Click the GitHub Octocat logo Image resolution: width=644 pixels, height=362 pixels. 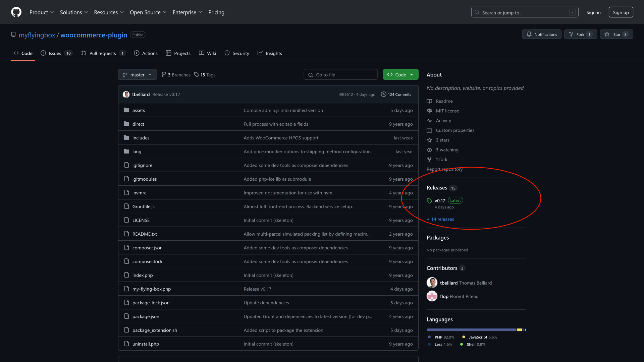coord(16,12)
